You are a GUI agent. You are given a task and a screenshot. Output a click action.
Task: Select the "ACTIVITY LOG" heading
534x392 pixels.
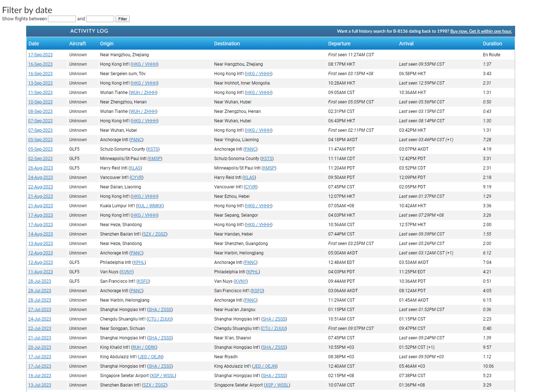[x=89, y=31]
